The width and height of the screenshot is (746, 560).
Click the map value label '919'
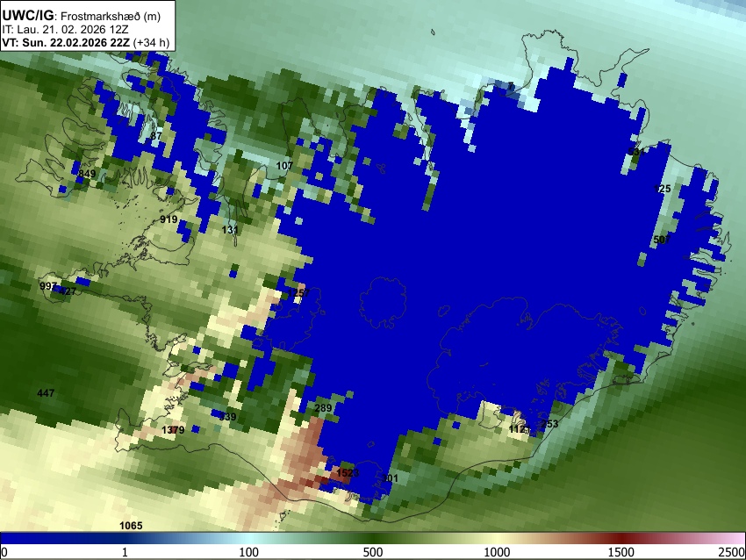169,219
